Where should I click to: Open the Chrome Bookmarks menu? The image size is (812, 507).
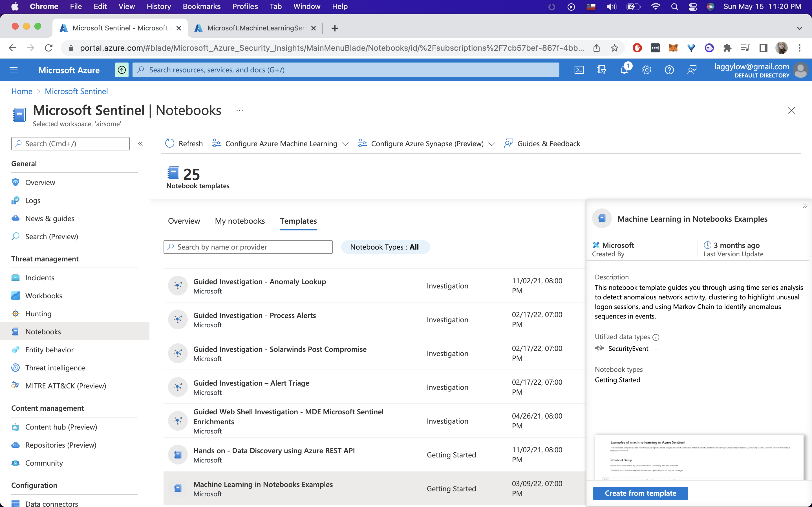(x=201, y=6)
